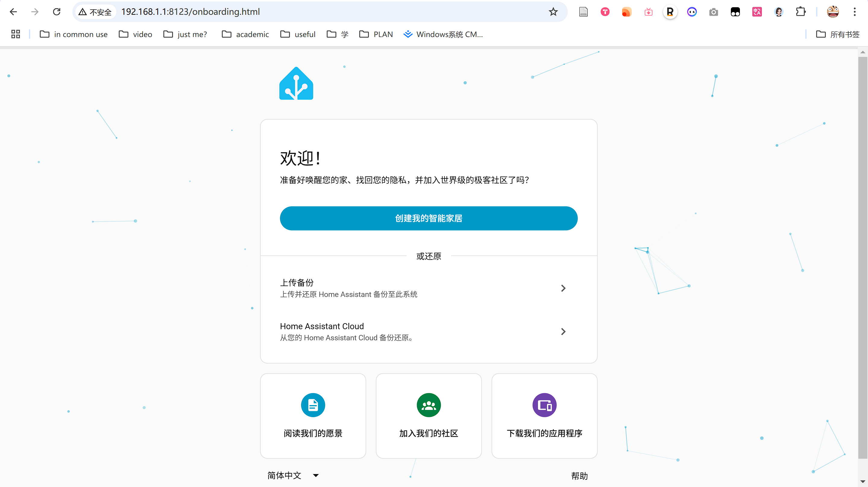Click the 帮助 help link
Image resolution: width=868 pixels, height=487 pixels.
coord(579,476)
